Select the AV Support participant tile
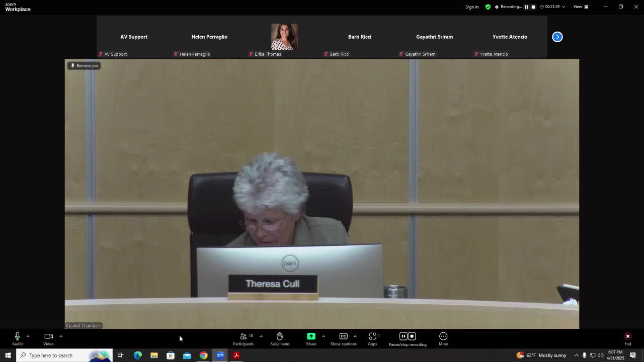 pyautogui.click(x=134, y=37)
